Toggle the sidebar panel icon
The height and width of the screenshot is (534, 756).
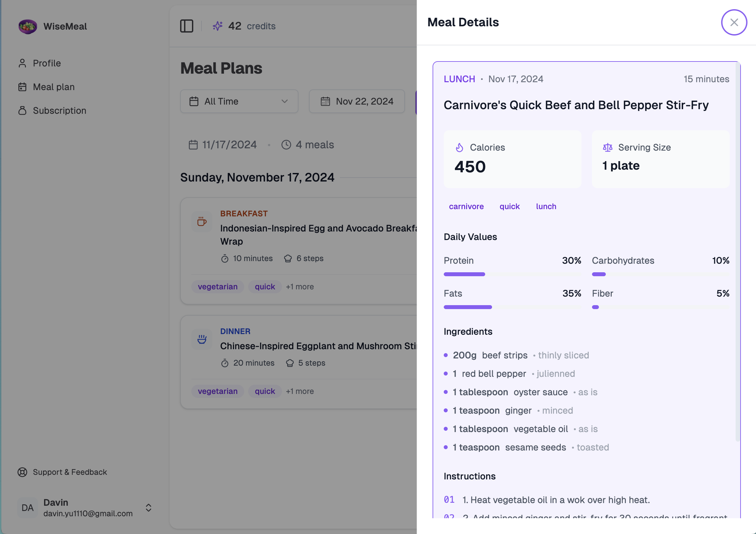(186, 26)
